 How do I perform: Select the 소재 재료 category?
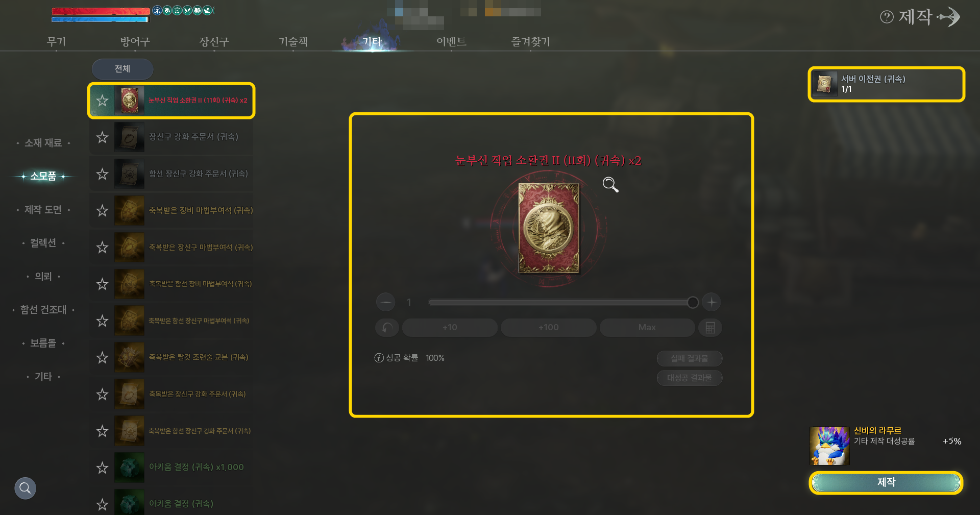pyautogui.click(x=43, y=143)
